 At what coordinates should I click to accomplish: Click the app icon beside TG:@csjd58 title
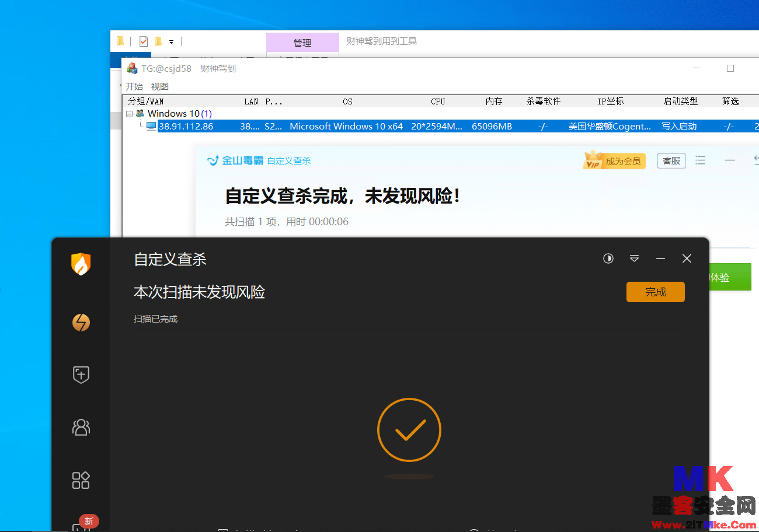pyautogui.click(x=133, y=68)
